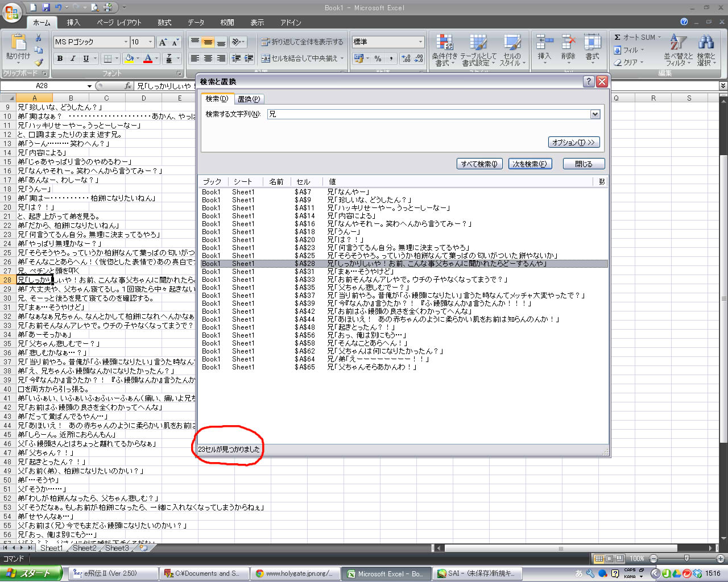Apply percent style to the cell
The width and height of the screenshot is (728, 582).
(x=378, y=59)
